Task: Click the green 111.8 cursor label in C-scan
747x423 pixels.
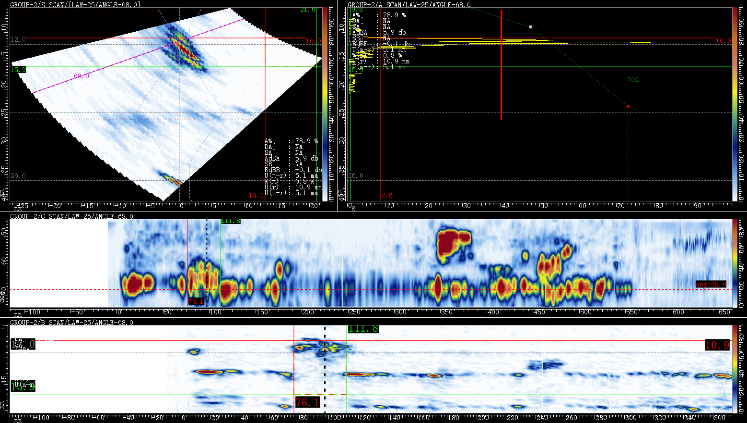Action: pyautogui.click(x=231, y=221)
